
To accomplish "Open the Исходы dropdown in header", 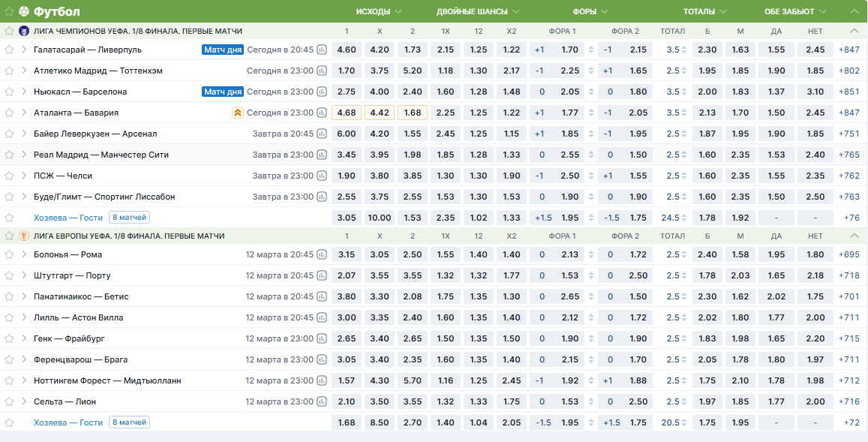I will tap(379, 11).
